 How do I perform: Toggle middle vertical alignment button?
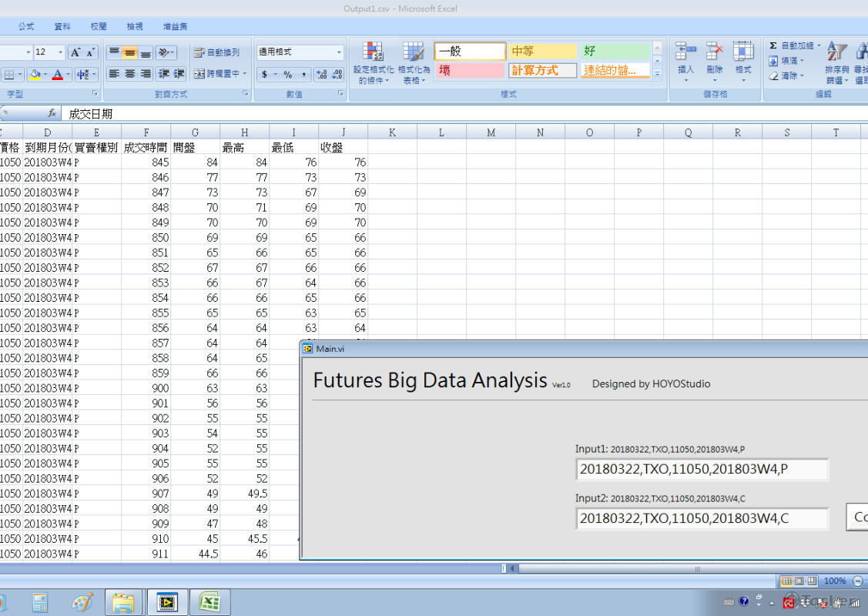129,52
